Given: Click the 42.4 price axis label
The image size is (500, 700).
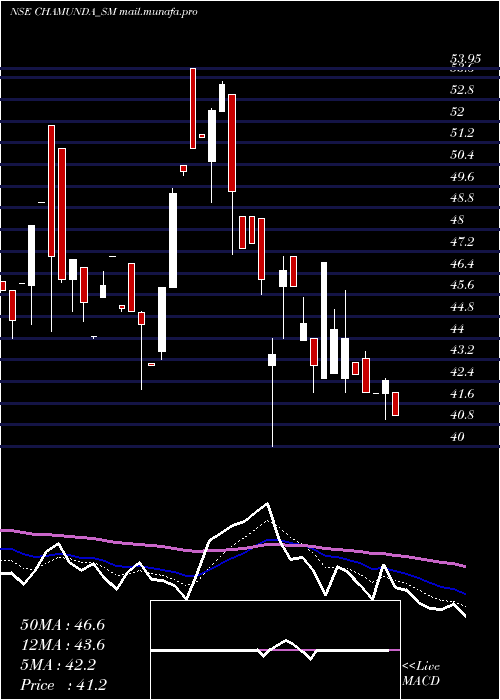Looking at the screenshot, I should click(461, 372).
